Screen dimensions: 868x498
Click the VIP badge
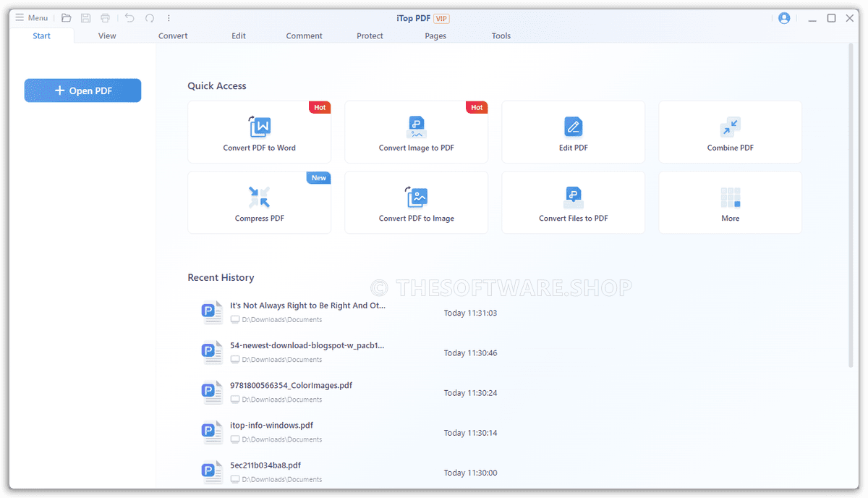[441, 19]
